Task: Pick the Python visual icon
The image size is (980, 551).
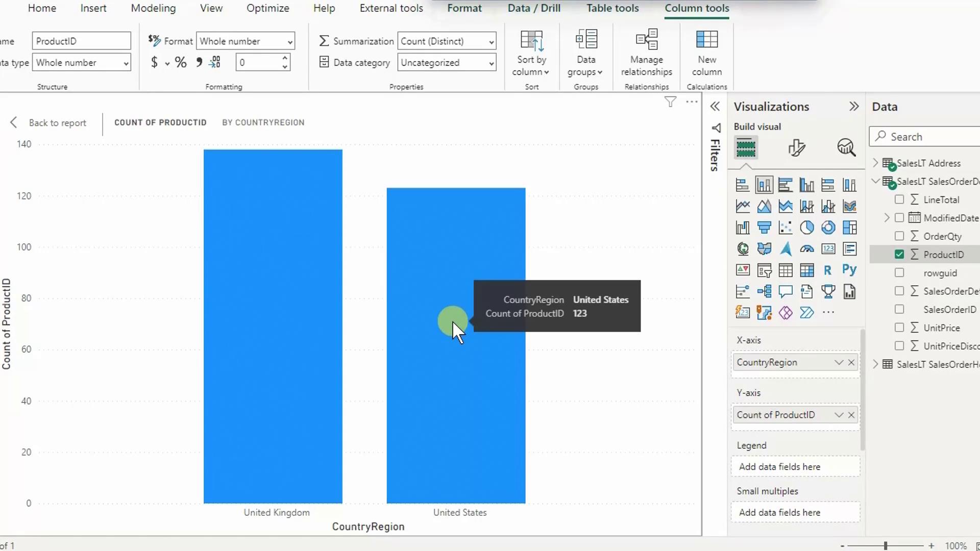Action: click(x=849, y=270)
